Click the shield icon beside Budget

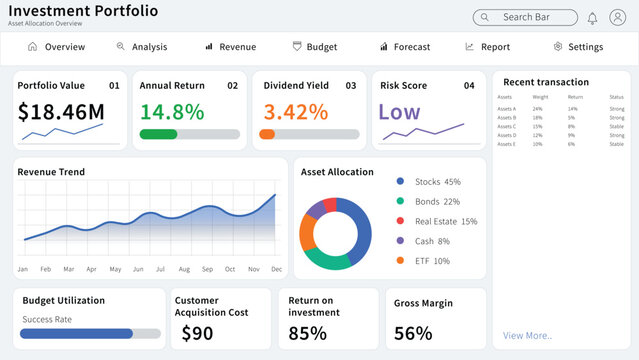click(297, 46)
